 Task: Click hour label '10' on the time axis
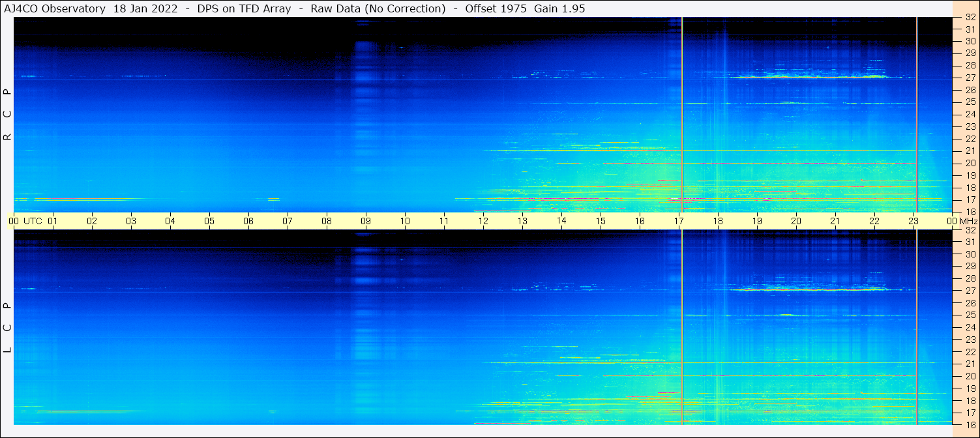405,221
